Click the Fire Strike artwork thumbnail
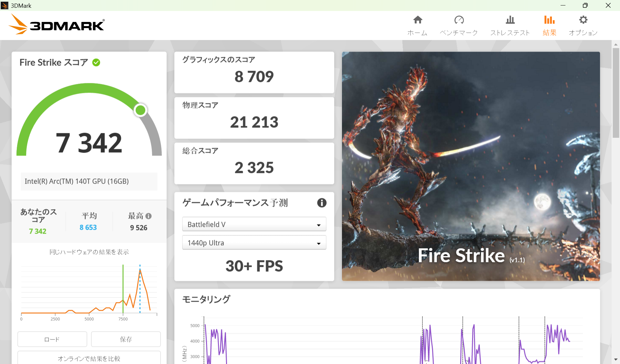Image resolution: width=620 pixels, height=364 pixels. pyautogui.click(x=471, y=166)
